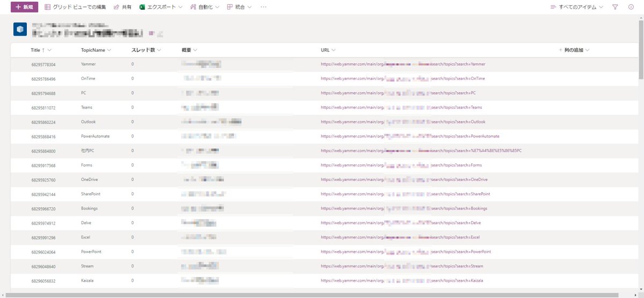644x298 pixels.
Task: Open grid view editing (グリッド ビューでの編集)
Action: pyautogui.click(x=75, y=7)
